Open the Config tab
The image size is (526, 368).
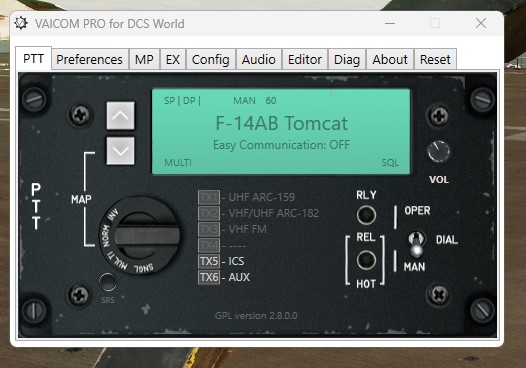point(211,59)
